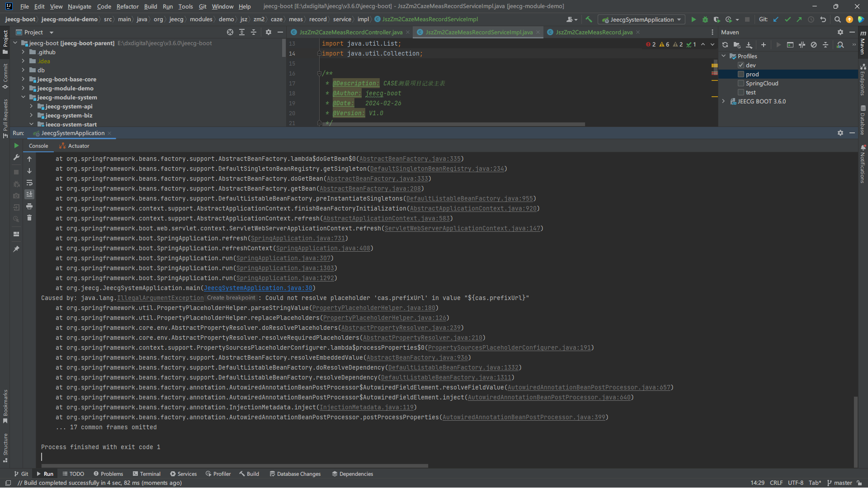Switch to JszZm2CazeMeasRecord.java tab
The image size is (868, 488).
[x=594, y=32]
